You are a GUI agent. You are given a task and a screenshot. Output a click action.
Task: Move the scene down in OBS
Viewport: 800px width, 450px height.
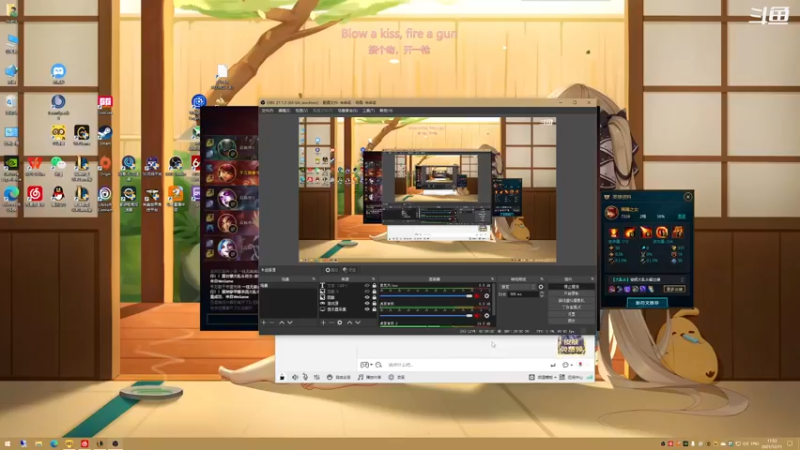tap(290, 322)
